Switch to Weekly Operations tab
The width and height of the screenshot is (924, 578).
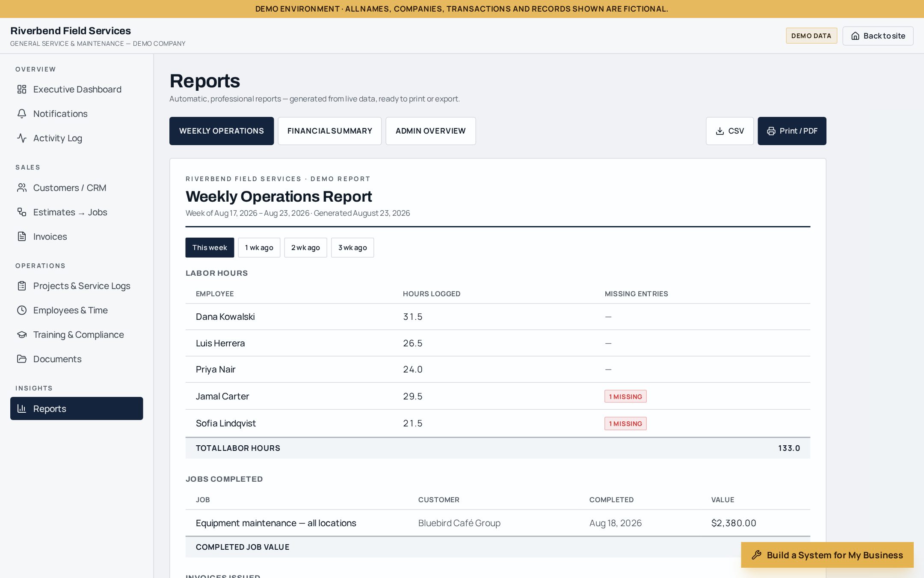[222, 131]
